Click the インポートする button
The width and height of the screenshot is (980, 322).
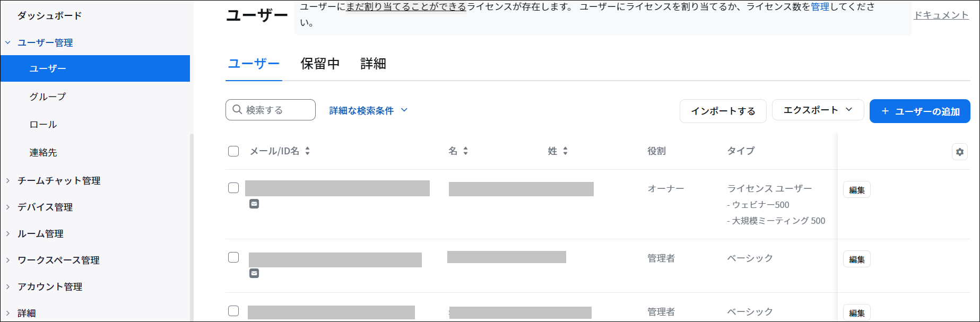click(723, 111)
